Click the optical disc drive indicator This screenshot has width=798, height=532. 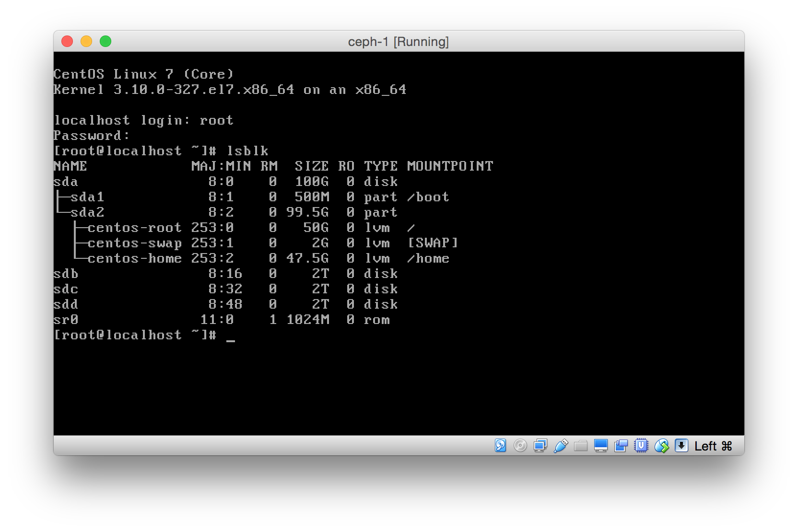(520, 446)
